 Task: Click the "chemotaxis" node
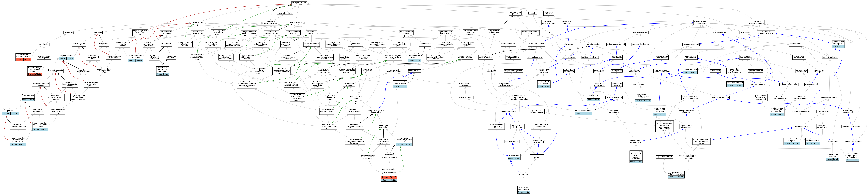[x=569, y=44]
